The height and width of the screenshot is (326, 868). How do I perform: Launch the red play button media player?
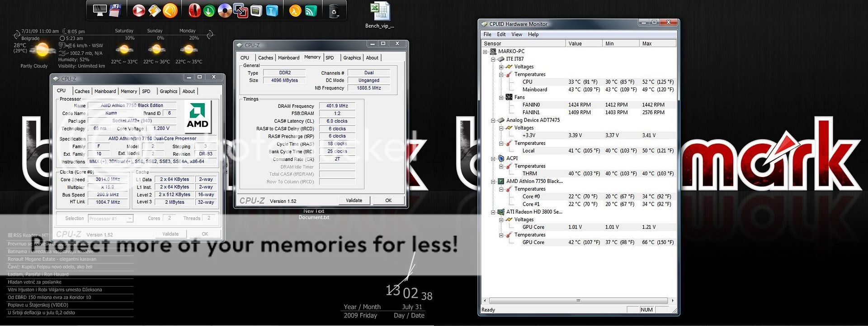pyautogui.click(x=139, y=10)
